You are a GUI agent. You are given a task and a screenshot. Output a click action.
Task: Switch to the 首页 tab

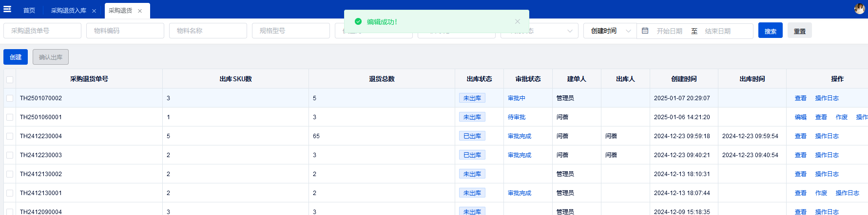click(29, 10)
